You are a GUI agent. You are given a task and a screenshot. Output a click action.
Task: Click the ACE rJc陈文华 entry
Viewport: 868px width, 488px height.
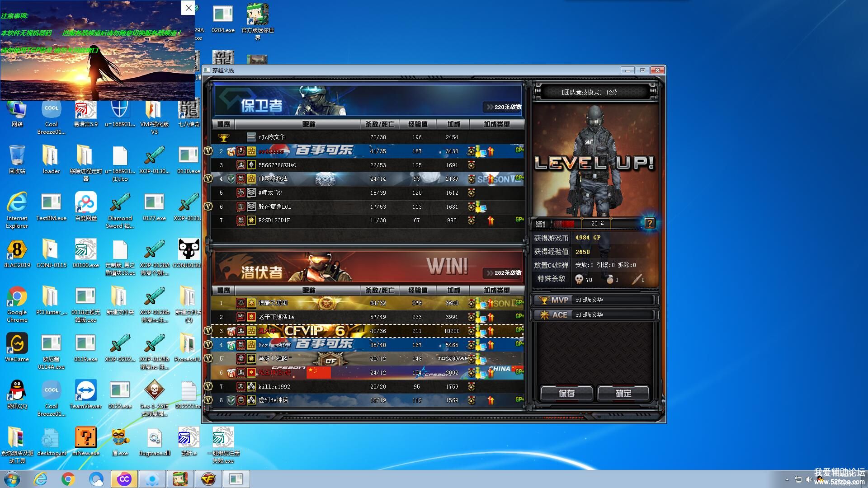[x=594, y=314]
